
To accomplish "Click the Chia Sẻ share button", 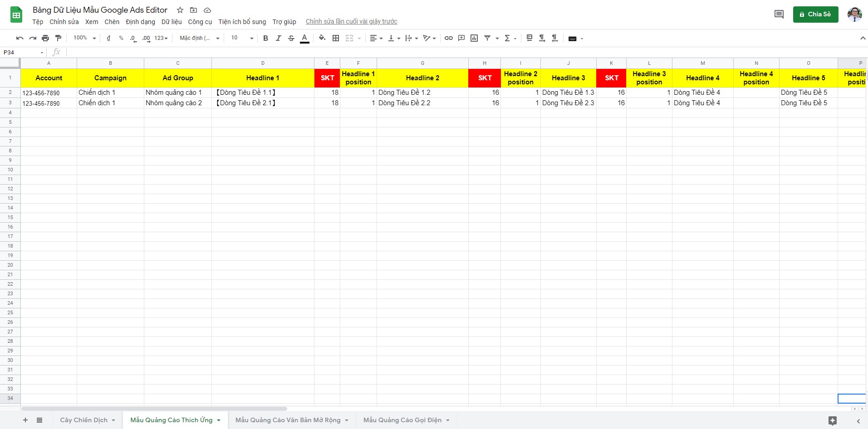I will [815, 15].
